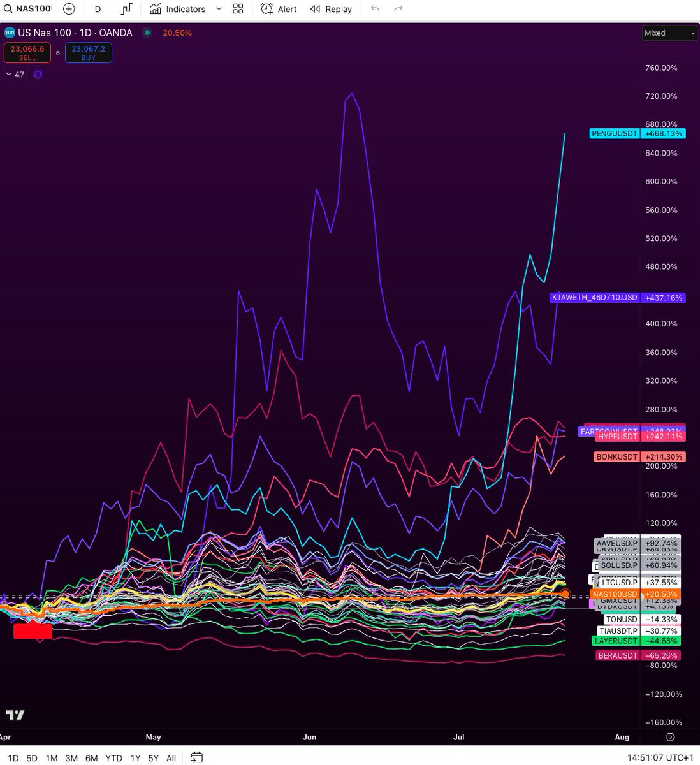This screenshot has height=765, width=700.
Task: Open the layout templates grid icon
Action: click(238, 9)
